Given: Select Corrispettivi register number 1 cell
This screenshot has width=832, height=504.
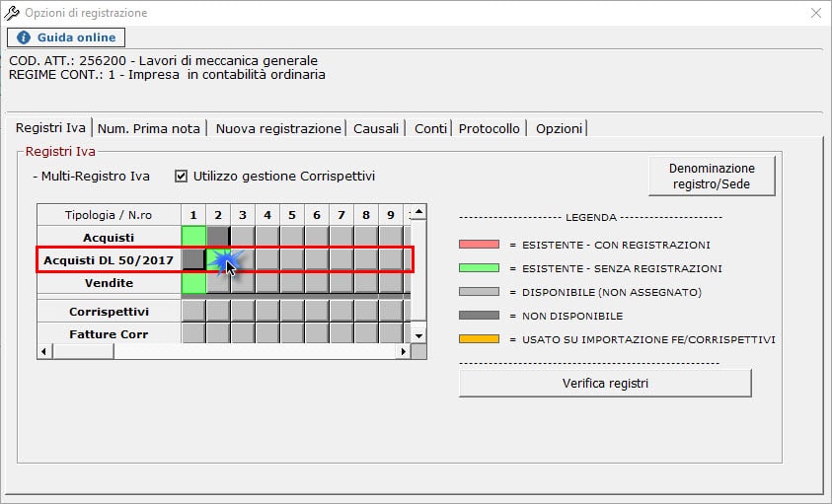Looking at the screenshot, I should coord(193,311).
